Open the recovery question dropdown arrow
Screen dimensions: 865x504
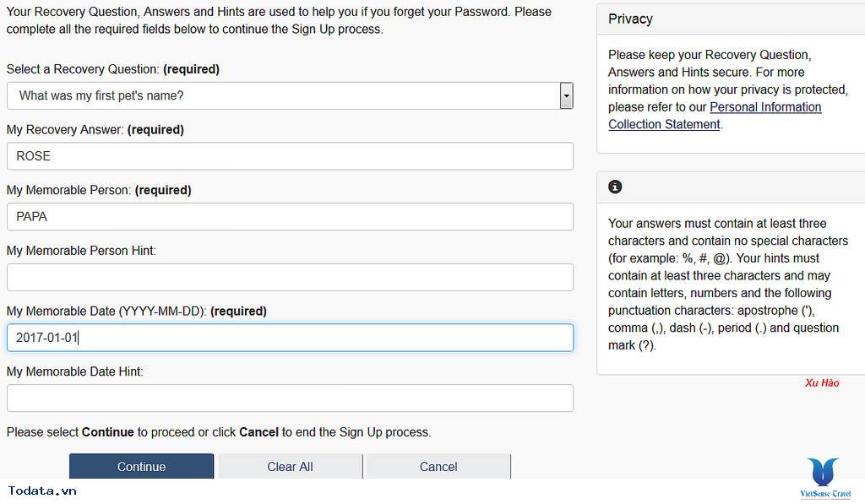coord(566,95)
